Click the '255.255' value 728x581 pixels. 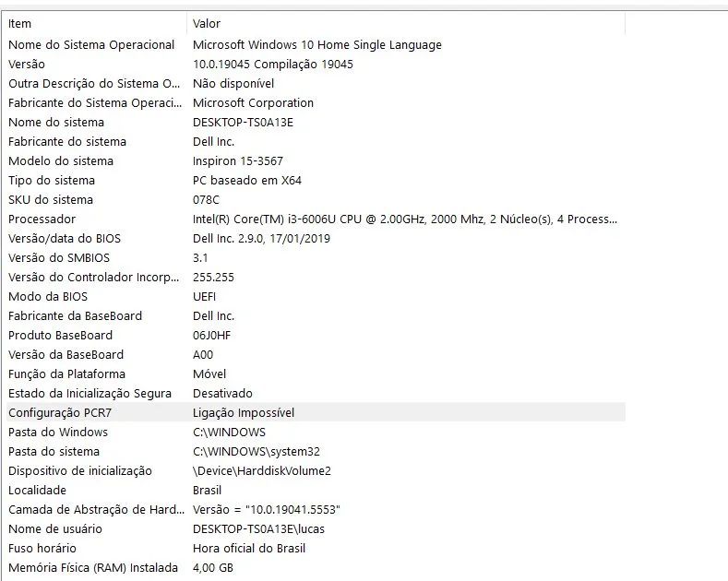(213, 278)
